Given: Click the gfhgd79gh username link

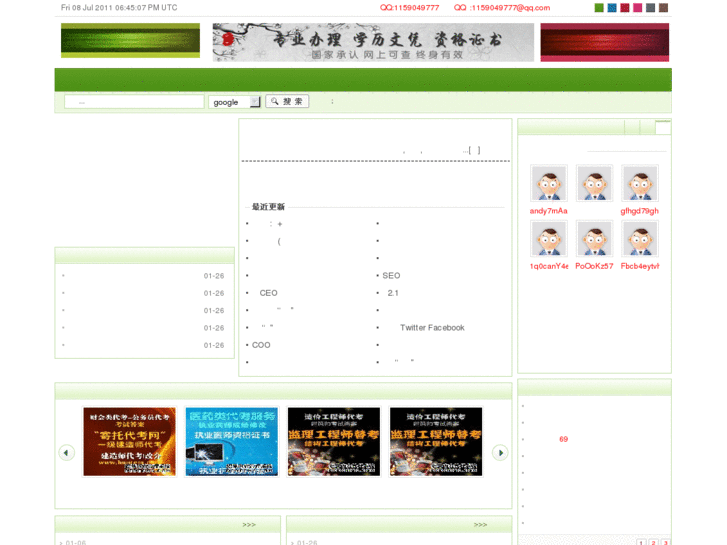Looking at the screenshot, I should pos(640,211).
